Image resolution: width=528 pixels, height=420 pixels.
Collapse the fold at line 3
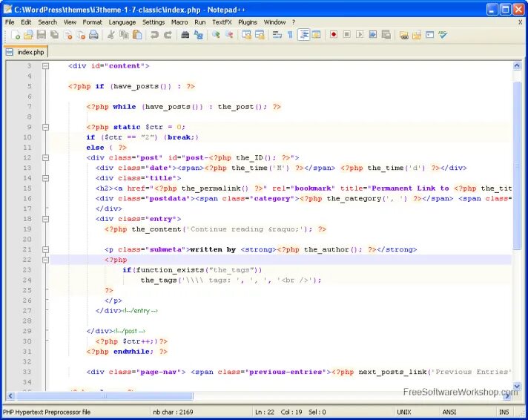45,66
